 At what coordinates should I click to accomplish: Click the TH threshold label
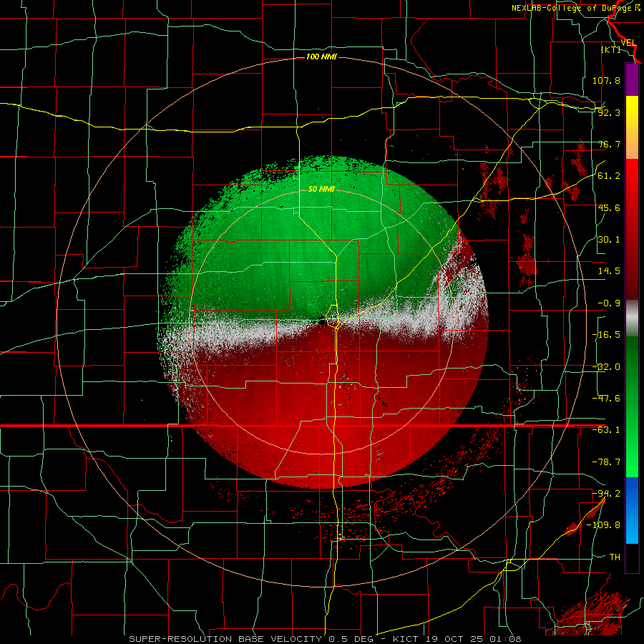point(615,557)
